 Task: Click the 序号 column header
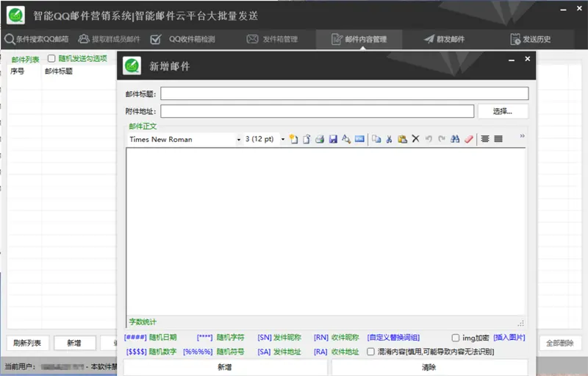coord(17,71)
